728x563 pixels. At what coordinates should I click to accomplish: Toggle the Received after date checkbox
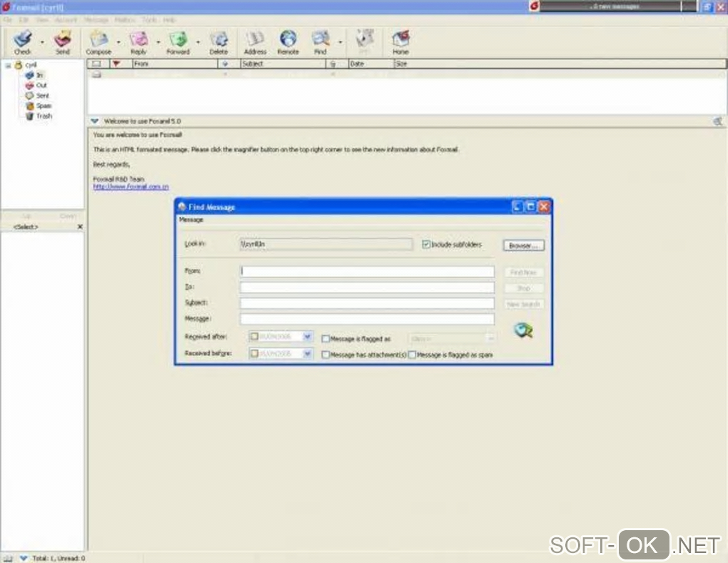254,337
